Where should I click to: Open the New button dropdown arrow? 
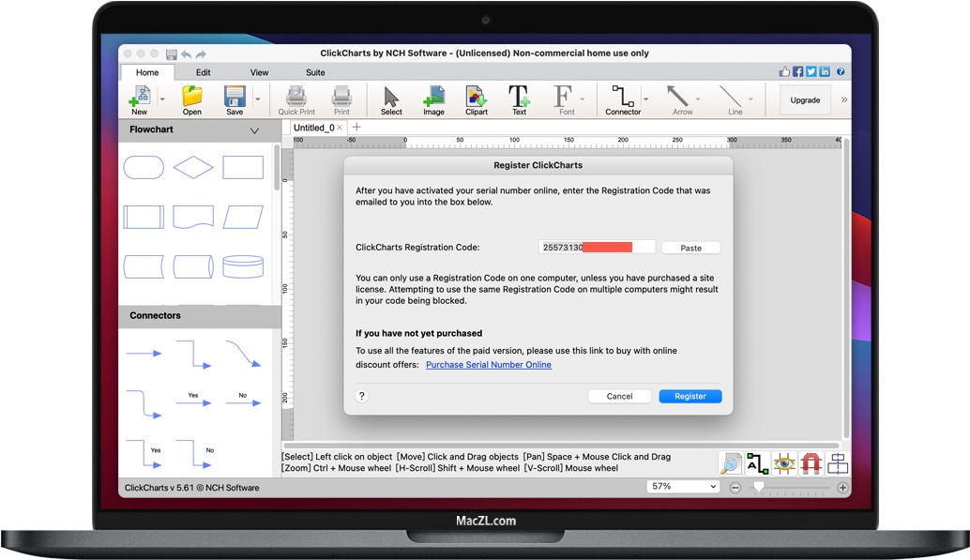click(162, 98)
